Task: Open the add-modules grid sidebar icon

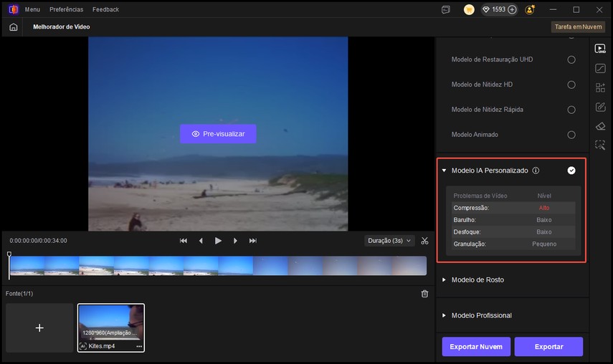Action: point(600,87)
